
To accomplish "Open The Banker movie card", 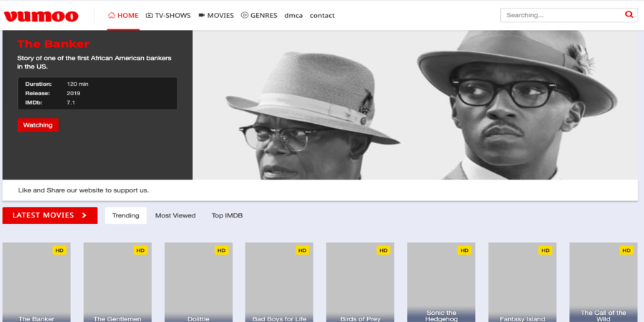I will pos(36,282).
